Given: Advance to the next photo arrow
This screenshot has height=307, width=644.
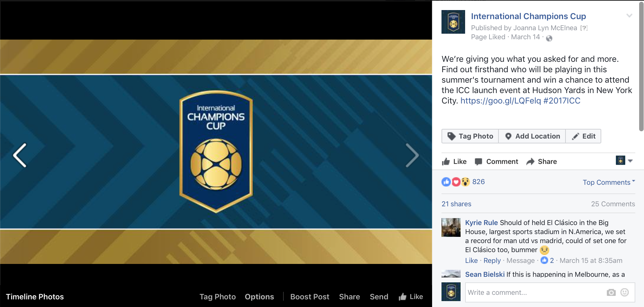Looking at the screenshot, I should [412, 155].
